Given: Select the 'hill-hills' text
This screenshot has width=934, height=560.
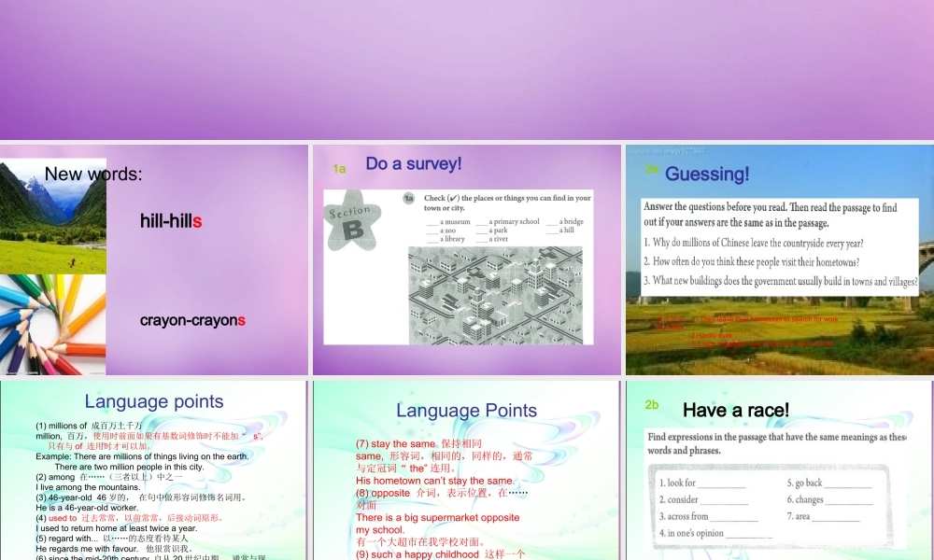Looking at the screenshot, I should (171, 221).
